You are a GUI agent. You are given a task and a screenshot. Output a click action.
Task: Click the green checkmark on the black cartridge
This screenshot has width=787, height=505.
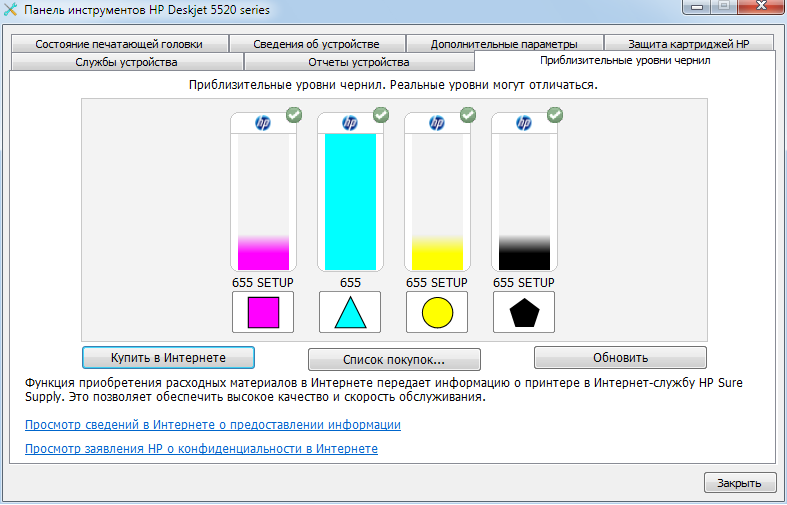[x=554, y=116]
